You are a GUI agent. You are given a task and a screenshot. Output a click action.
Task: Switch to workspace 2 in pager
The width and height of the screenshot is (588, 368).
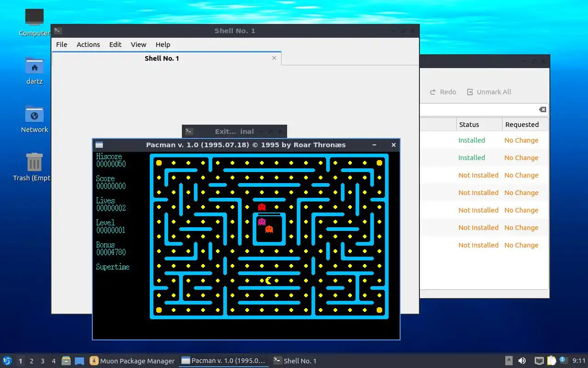[x=31, y=361]
